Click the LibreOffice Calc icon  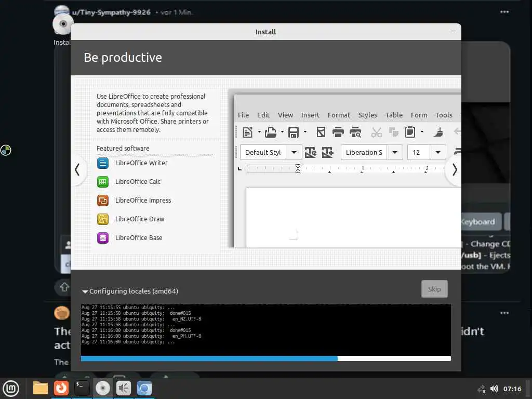tap(103, 182)
